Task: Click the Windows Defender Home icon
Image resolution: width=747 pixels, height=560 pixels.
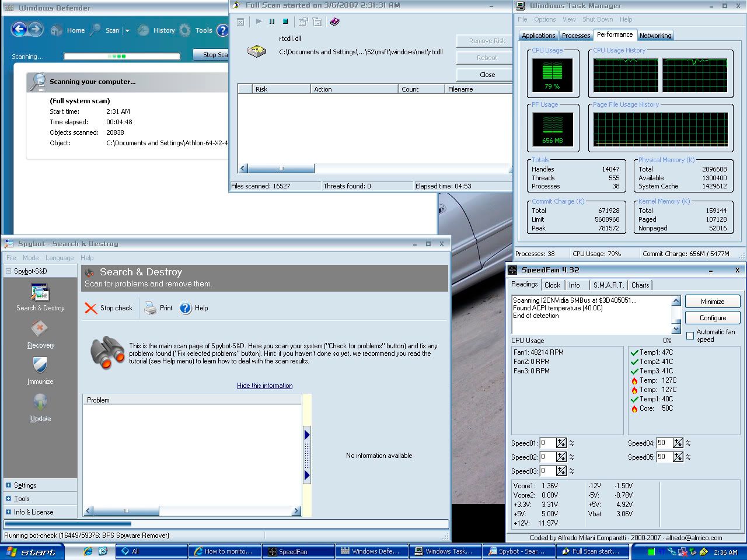Action: 57,30
